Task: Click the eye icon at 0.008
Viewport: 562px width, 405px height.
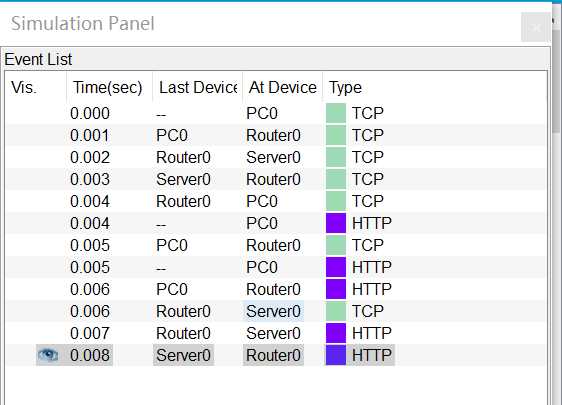Action: (48, 355)
